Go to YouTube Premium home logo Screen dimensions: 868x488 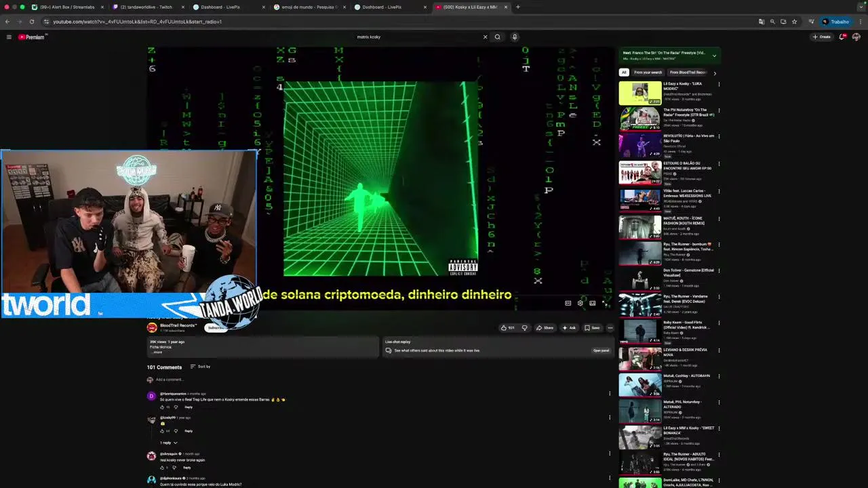click(31, 37)
